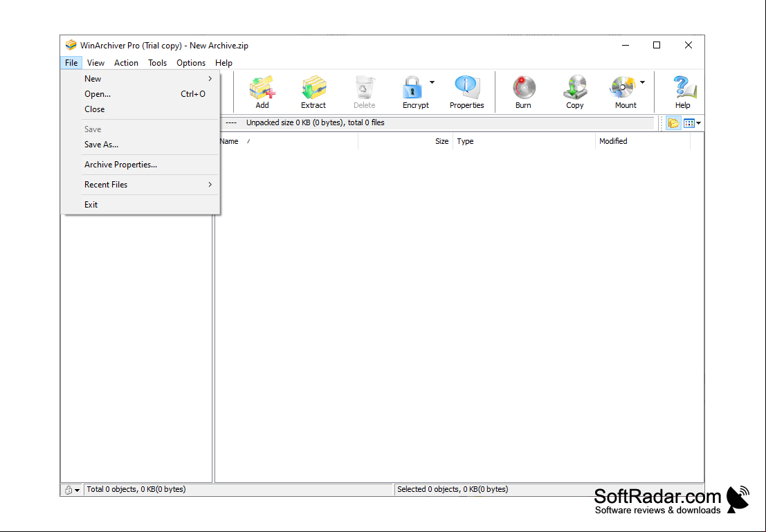
Task: Sort by the Type column header
Action: pos(525,141)
